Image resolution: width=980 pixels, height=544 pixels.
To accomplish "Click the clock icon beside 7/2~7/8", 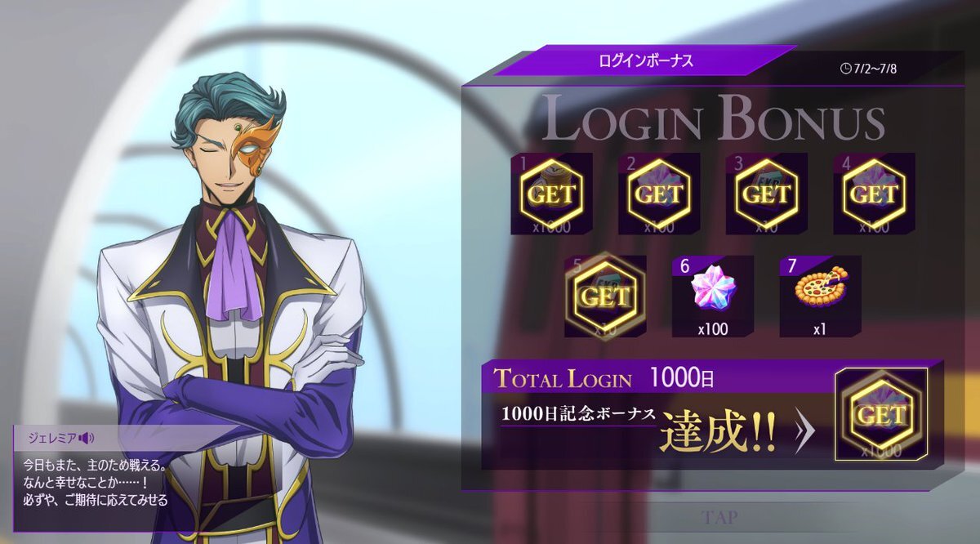I will (x=844, y=68).
